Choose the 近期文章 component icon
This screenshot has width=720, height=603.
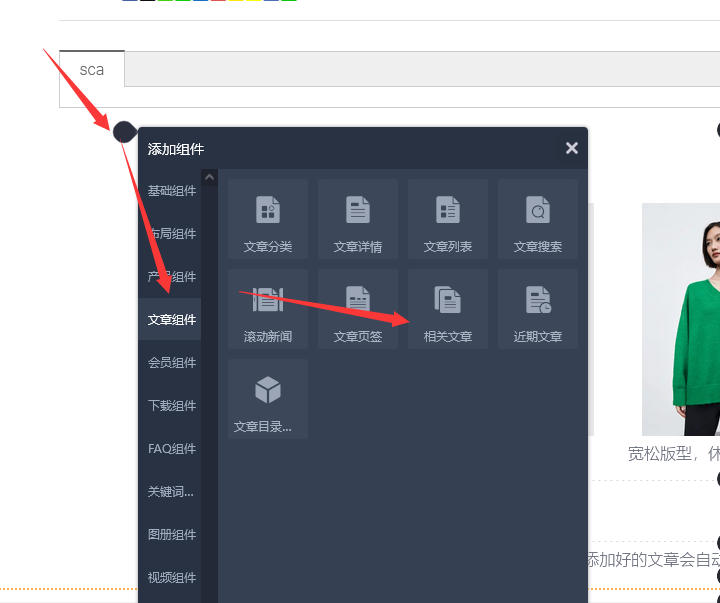538,309
